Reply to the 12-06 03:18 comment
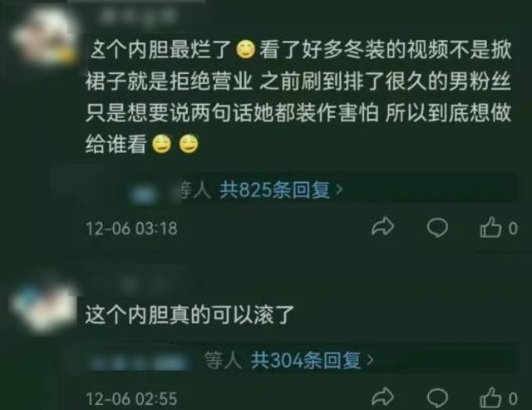Image resolution: width=532 pixels, height=410 pixels. pos(437,227)
